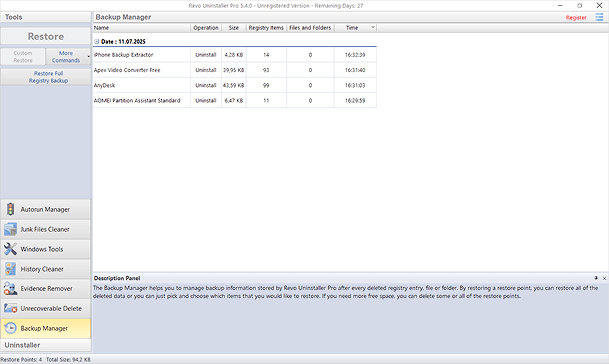This screenshot has width=609, height=364.
Task: Select the iPhone Backup Extractor row
Action: pos(235,55)
